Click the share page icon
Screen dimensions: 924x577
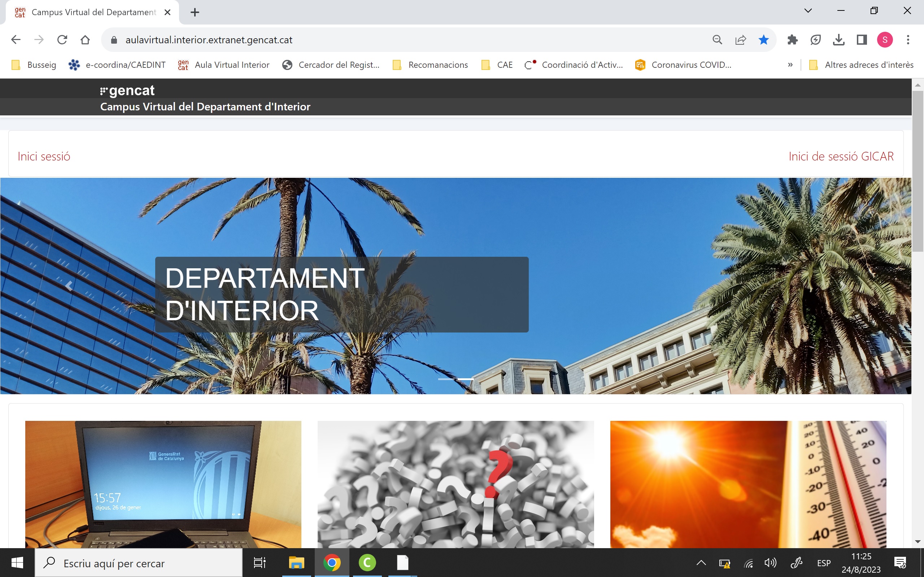740,40
